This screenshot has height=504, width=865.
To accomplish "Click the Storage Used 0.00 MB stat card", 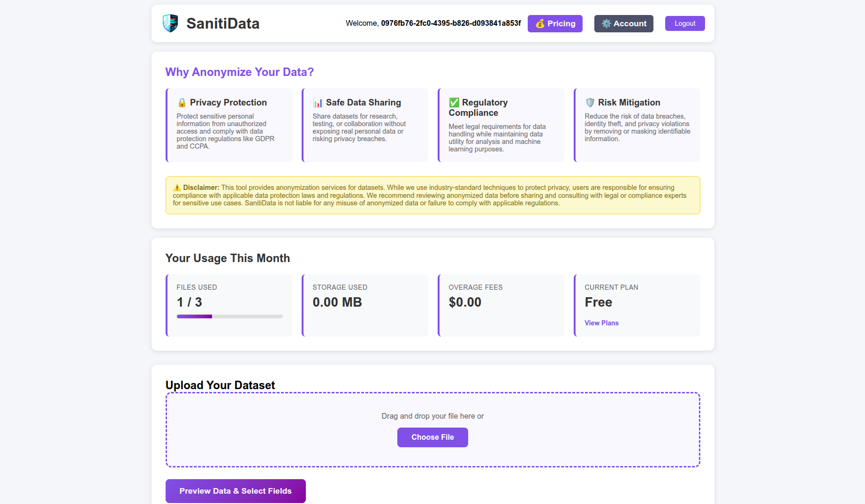I will click(x=365, y=305).
